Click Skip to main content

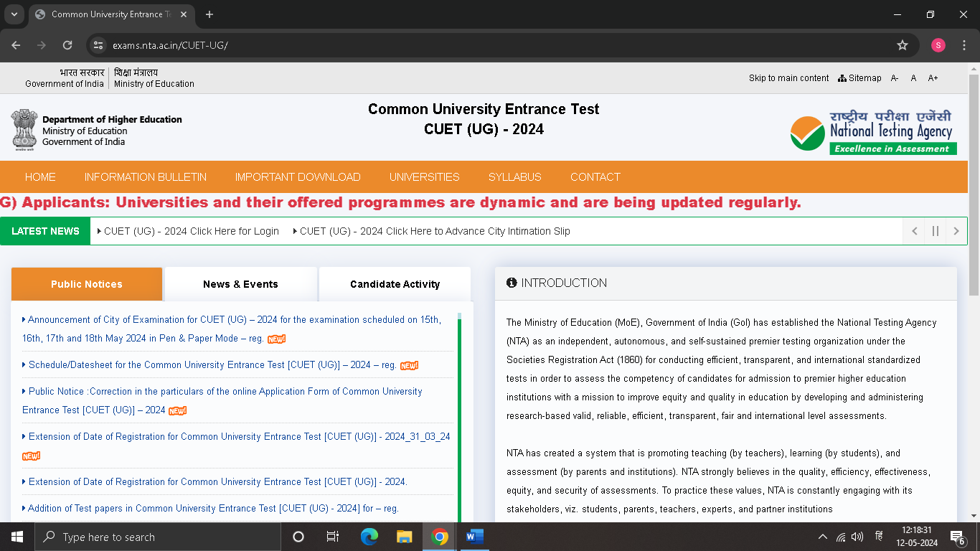(788, 78)
